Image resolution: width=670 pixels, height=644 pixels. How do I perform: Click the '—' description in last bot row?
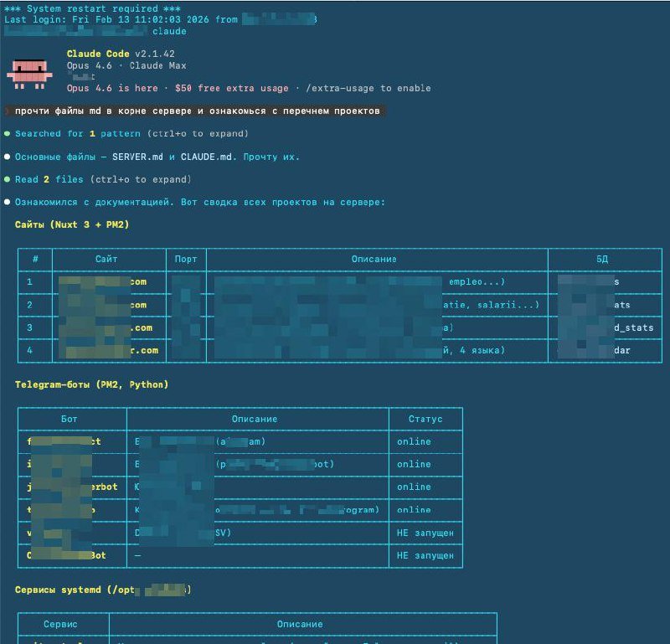point(137,555)
